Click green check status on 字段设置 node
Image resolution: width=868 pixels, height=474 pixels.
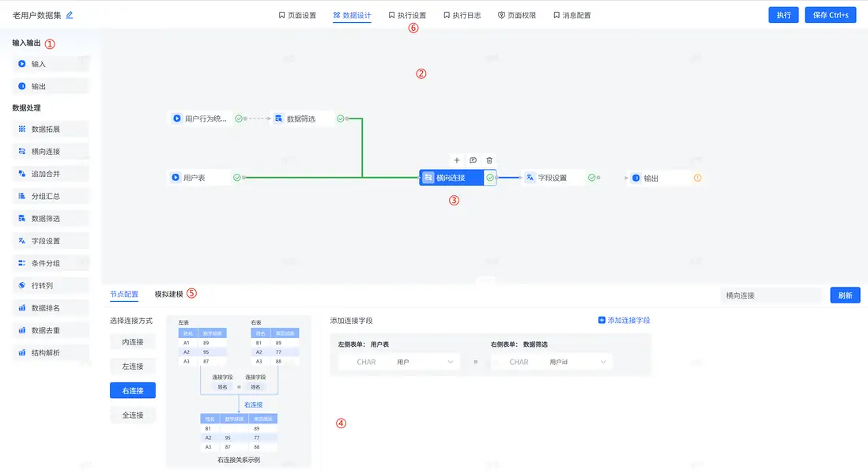(x=592, y=178)
